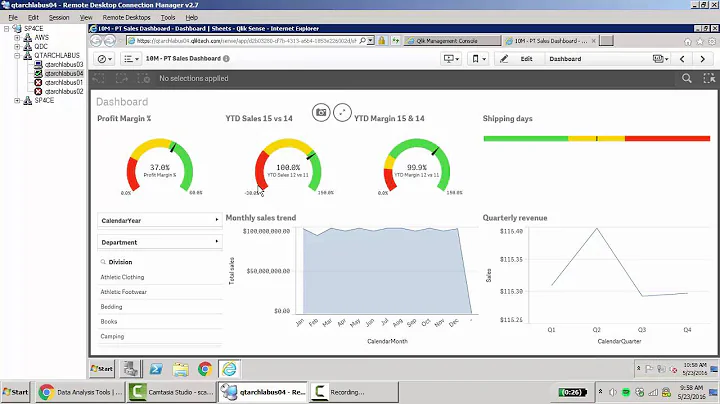Collapse the QTARCHLABUS tree node
The image size is (720, 404).
17,56
